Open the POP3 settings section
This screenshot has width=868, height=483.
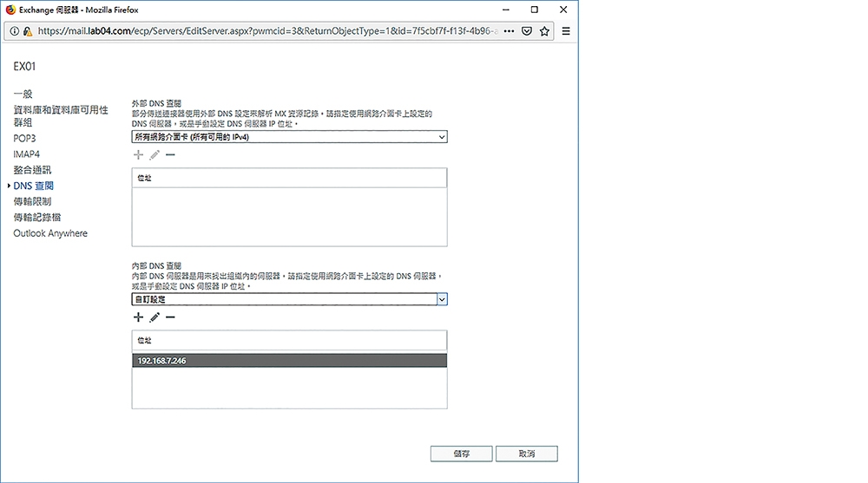click(x=24, y=139)
